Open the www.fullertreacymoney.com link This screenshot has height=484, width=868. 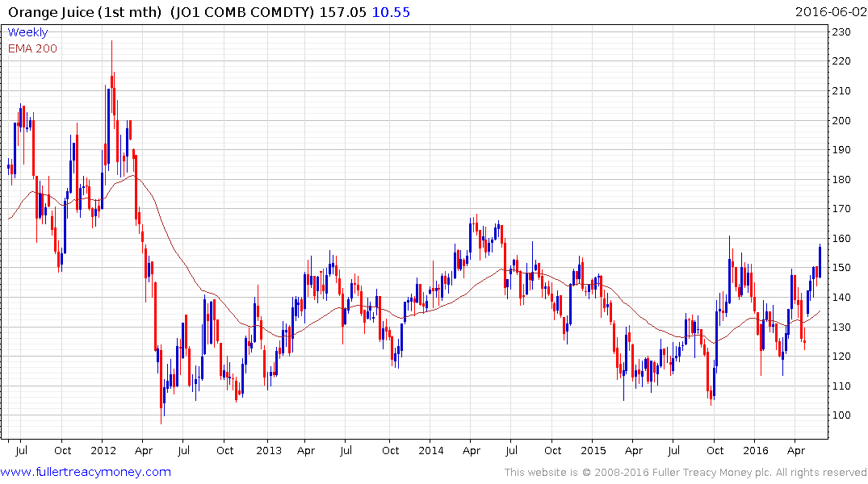86,472
